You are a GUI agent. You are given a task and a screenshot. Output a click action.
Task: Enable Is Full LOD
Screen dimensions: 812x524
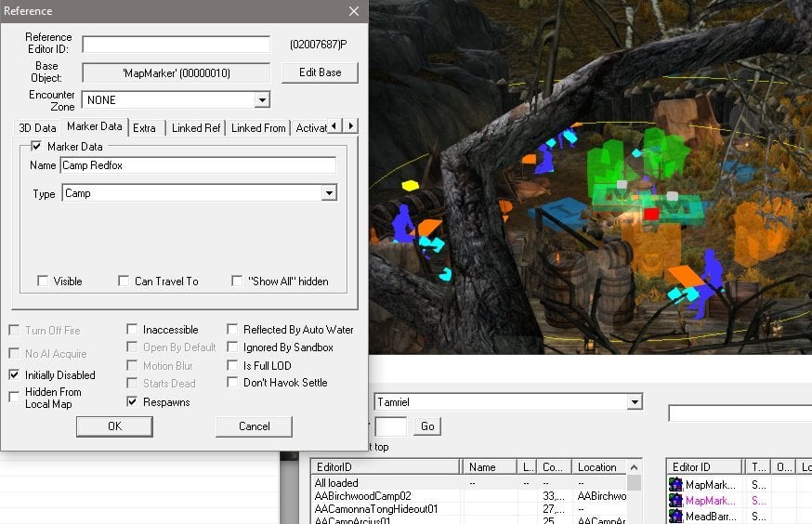click(232, 365)
